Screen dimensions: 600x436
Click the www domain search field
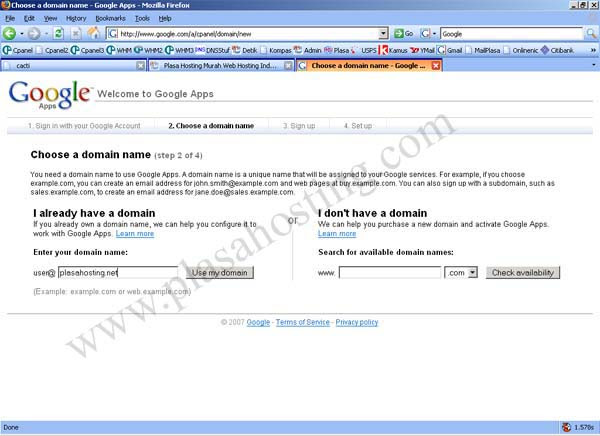pyautogui.click(x=390, y=273)
